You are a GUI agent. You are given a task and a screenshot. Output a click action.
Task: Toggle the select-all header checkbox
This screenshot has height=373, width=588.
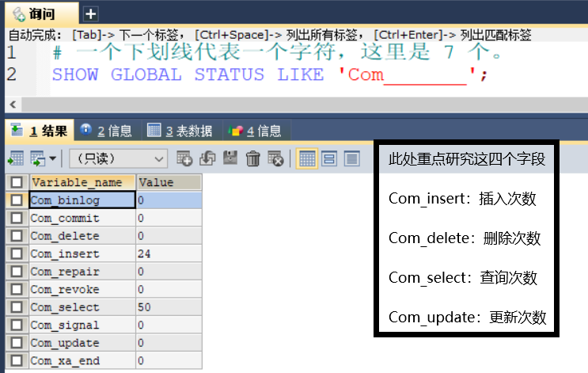pos(17,182)
